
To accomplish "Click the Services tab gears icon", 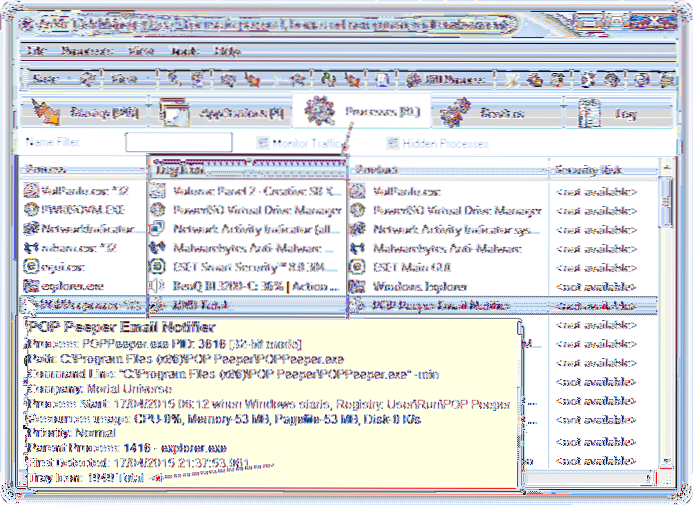I will (x=456, y=112).
